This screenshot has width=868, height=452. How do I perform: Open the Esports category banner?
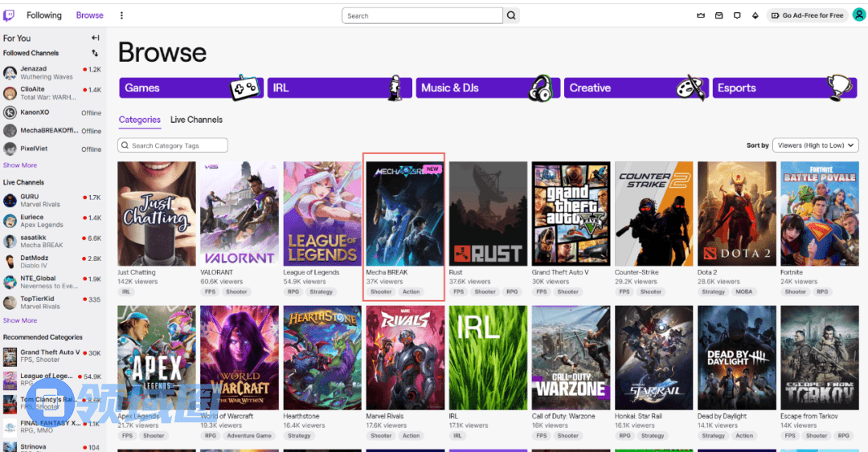pos(784,88)
